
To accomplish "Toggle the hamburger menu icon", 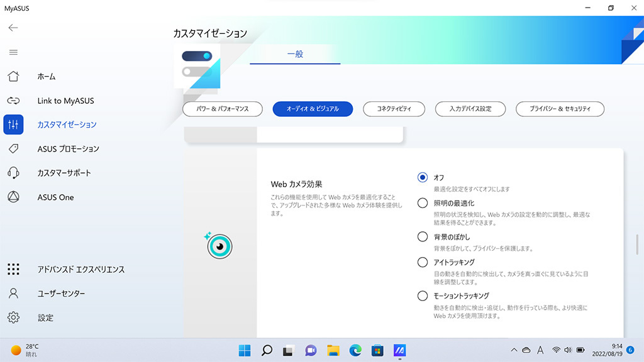I will (13, 52).
